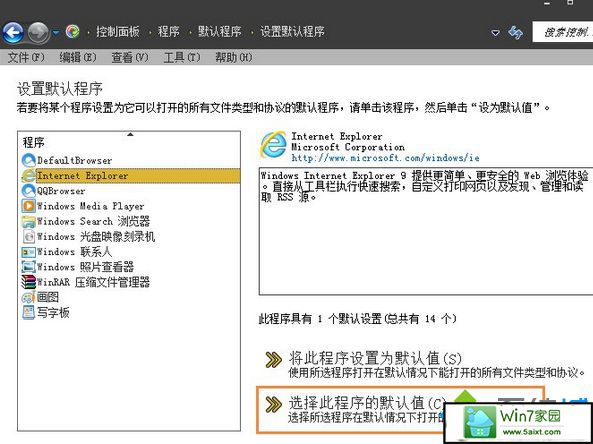Click the 设置默认程序 breadcrumb
Image resolution: width=593 pixels, height=444 pixels.
click(x=292, y=31)
